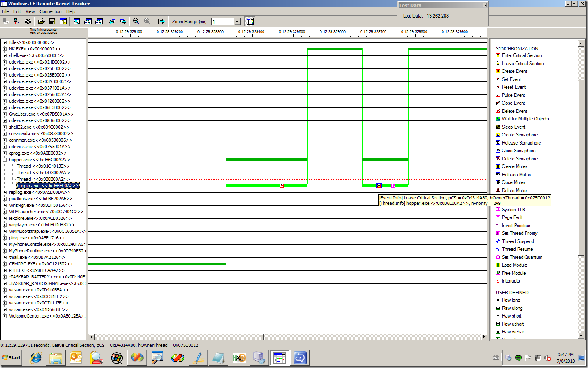Viewport: 588px width, 368px height.
Task: Toggle the legend panel toolbar button
Action: click(x=250, y=21)
